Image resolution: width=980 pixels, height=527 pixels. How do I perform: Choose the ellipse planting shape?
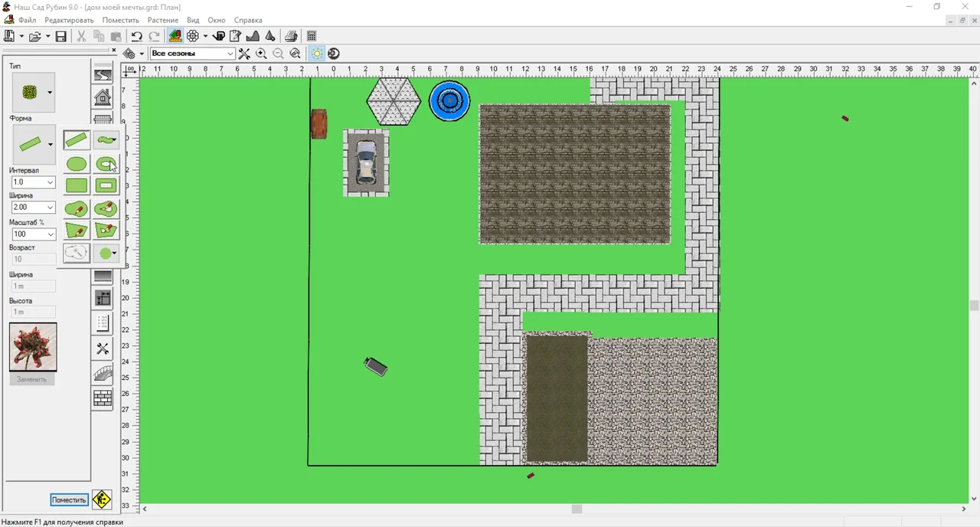pos(77,164)
